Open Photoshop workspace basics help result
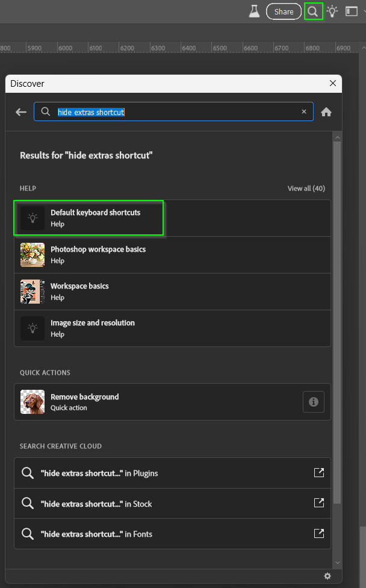Screen dimensions: 366x588 (172, 255)
